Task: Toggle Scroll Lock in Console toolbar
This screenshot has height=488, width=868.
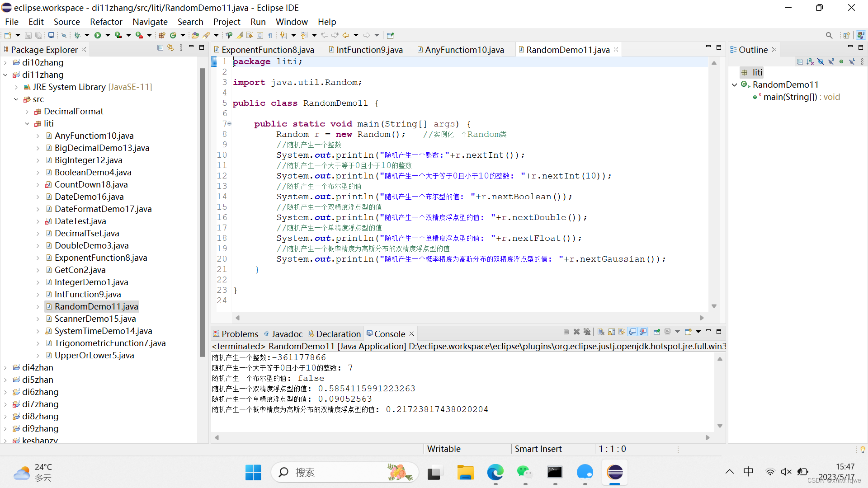Action: click(611, 332)
